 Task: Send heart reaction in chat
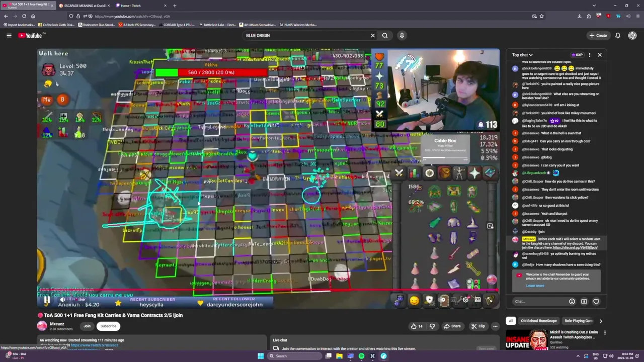pyautogui.click(x=596, y=301)
